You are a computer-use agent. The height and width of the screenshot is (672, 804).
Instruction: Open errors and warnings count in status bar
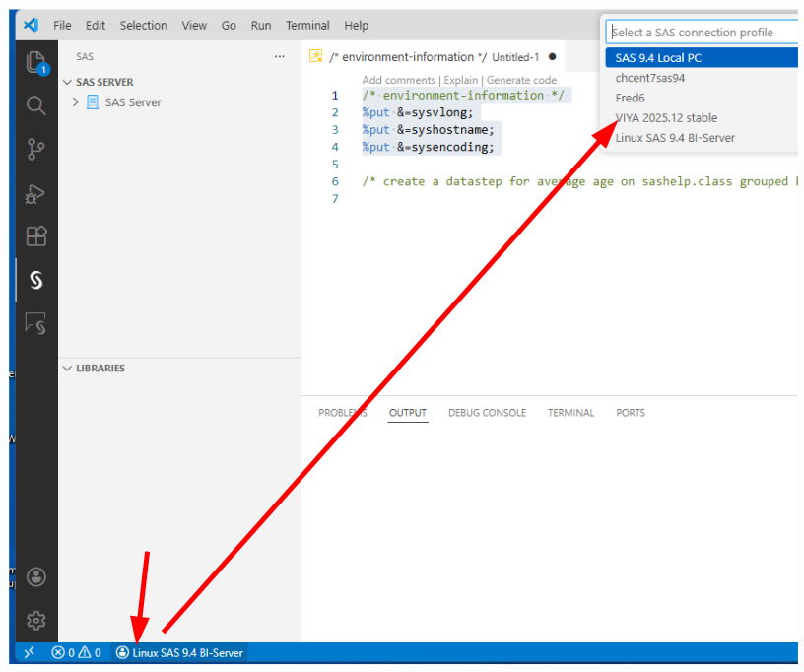77,652
